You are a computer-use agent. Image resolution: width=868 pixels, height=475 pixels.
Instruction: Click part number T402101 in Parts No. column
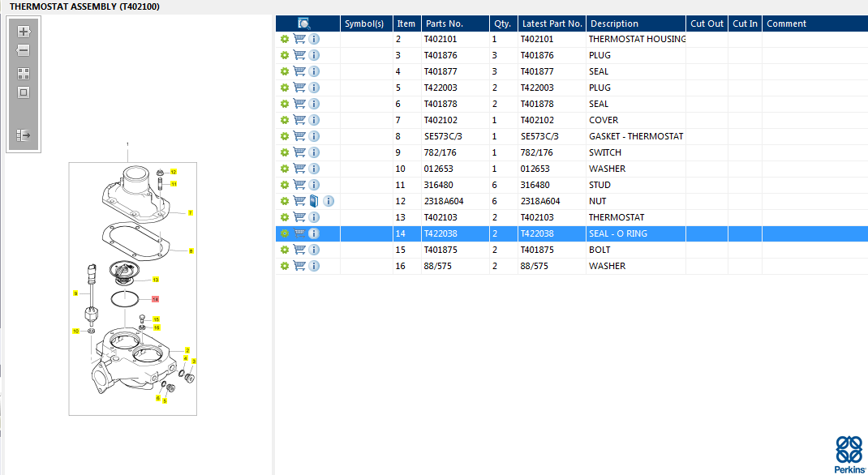point(440,39)
